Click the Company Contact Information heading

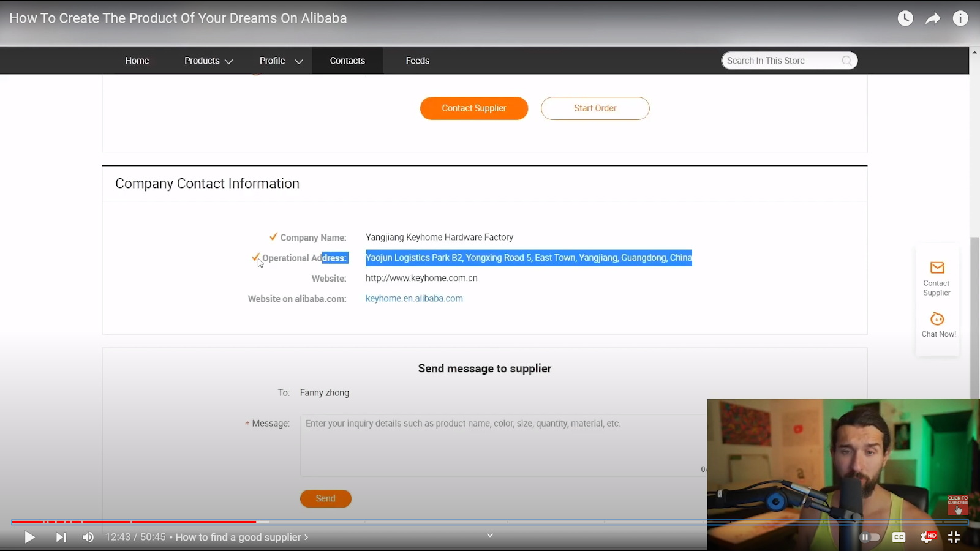tap(207, 184)
